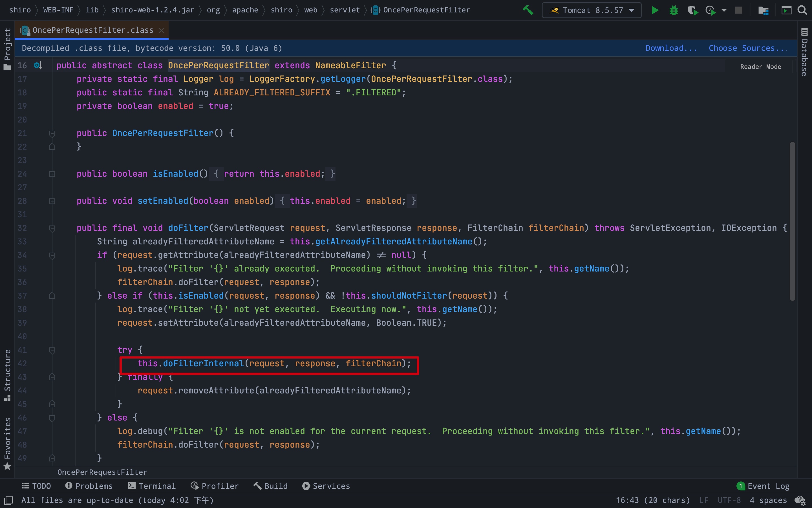This screenshot has height=508, width=812.
Task: Open the TODO tool window
Action: tap(36, 486)
